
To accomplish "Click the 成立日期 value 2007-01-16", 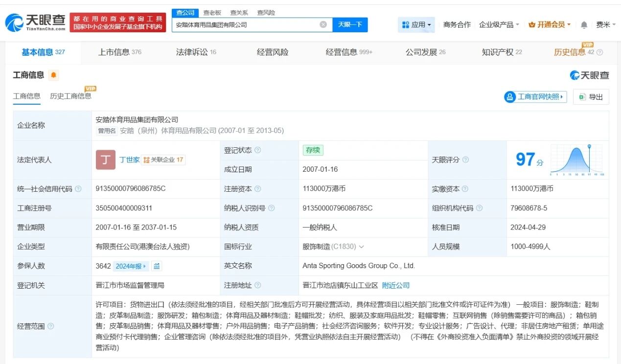I will pos(320,169).
